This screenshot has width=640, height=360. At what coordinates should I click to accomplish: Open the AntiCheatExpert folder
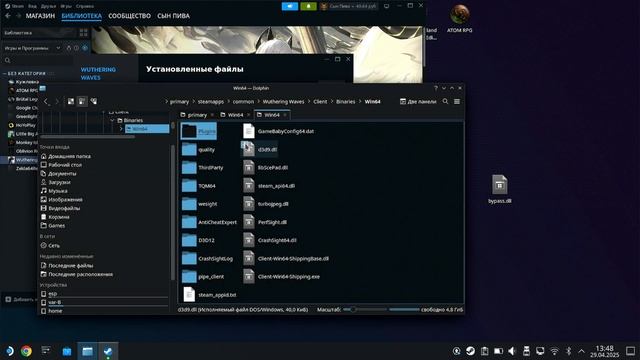209,222
